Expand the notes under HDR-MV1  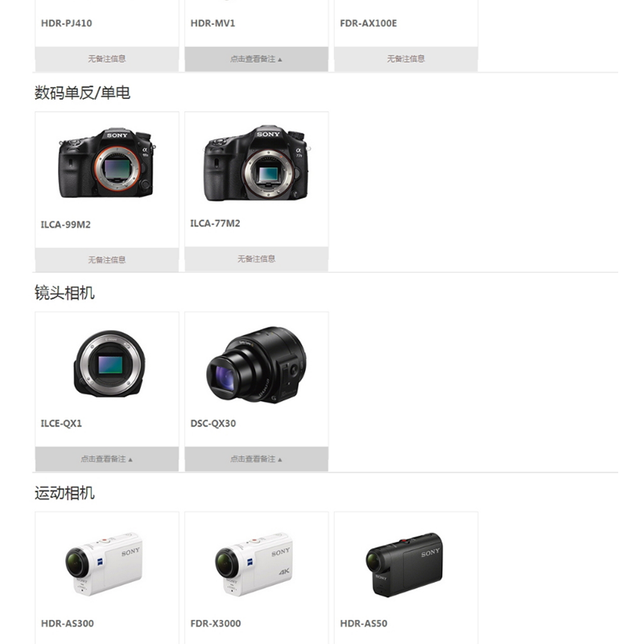click(256, 59)
